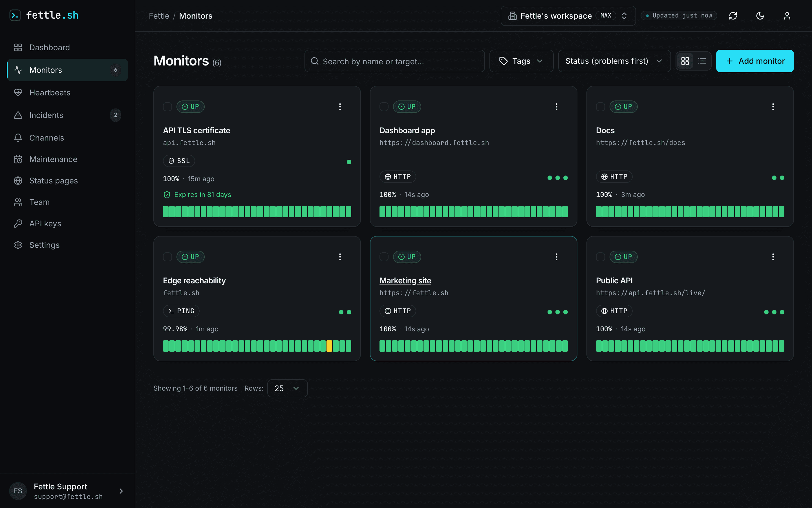
Task: Click the Updated just now status pill
Action: [x=678, y=16]
